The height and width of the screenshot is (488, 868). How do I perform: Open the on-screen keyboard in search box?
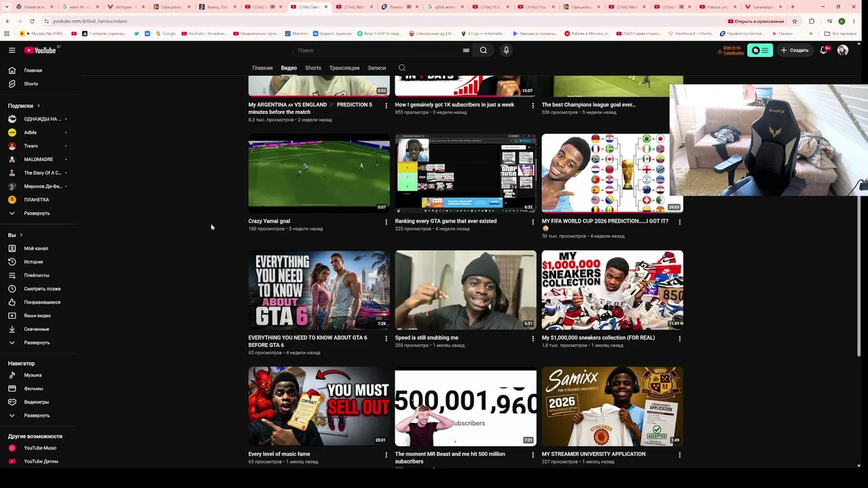tap(466, 50)
